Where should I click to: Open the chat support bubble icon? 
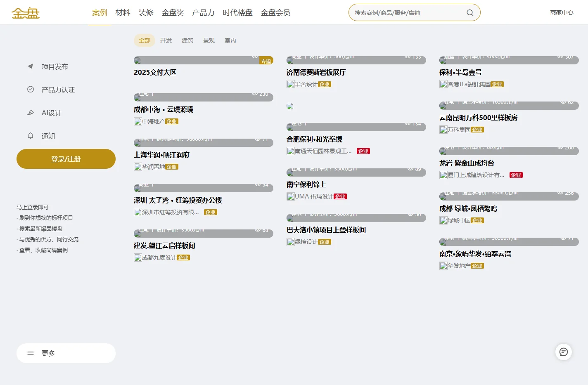coord(564,352)
